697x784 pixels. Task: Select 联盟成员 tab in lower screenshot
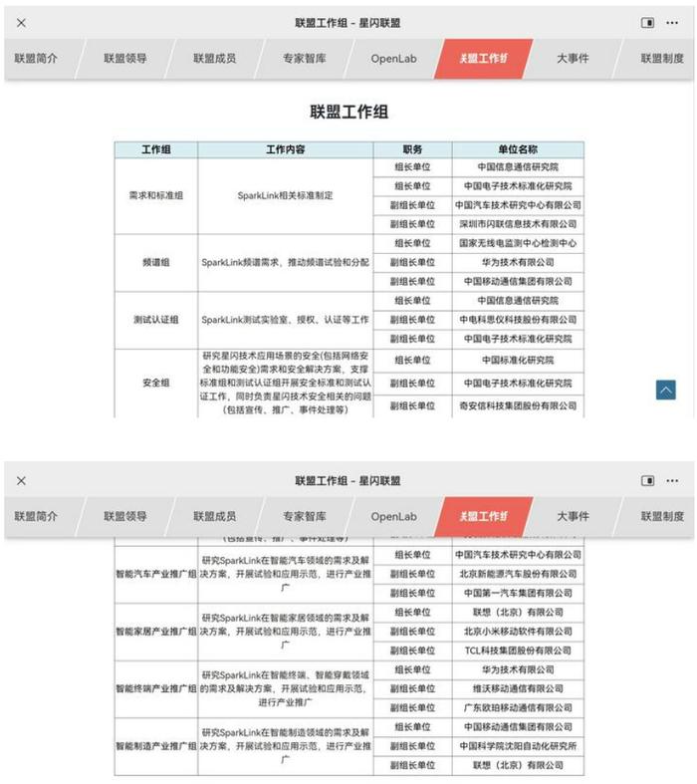click(215, 516)
